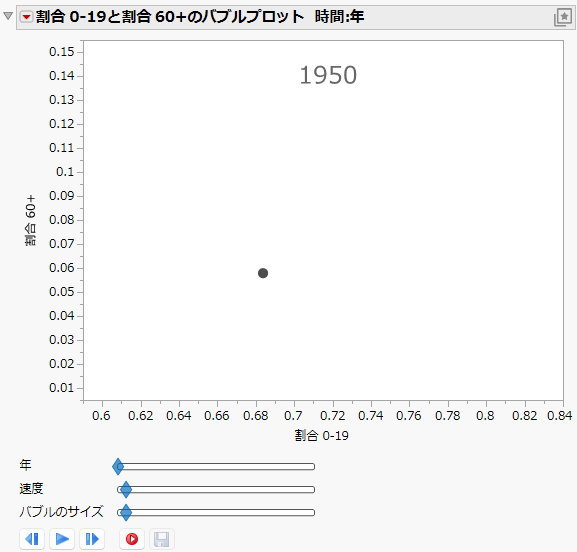The image size is (577, 552).
Task: Click the 年 slider label
Action: pos(25,466)
